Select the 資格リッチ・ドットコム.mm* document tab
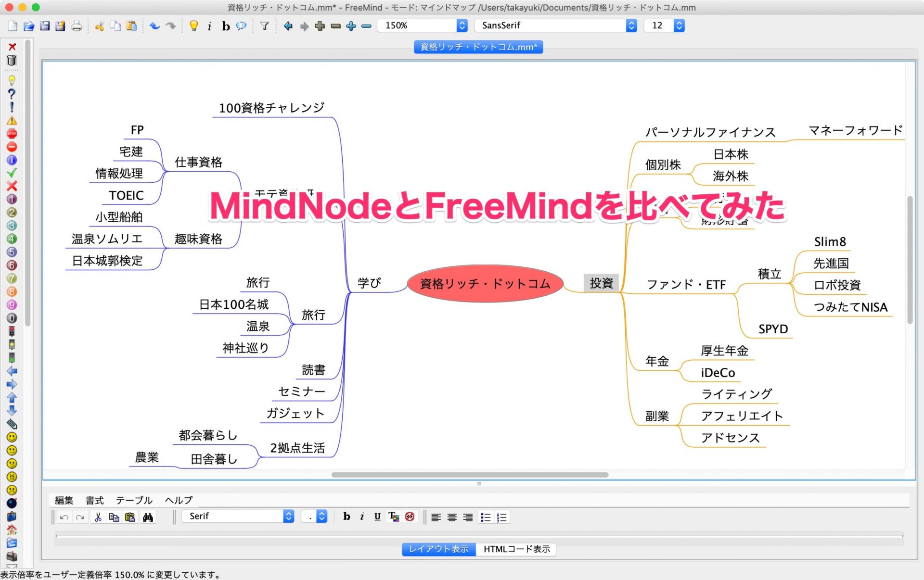The image size is (924, 580). click(478, 47)
